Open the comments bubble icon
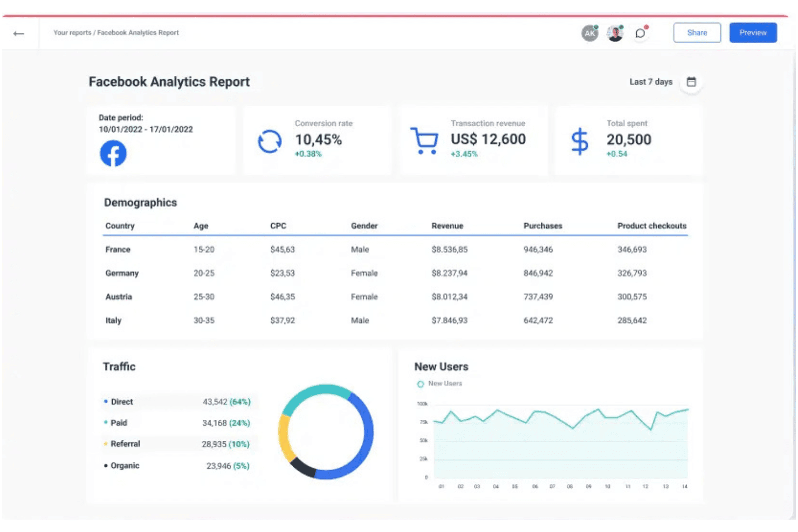This screenshot has width=798, height=532. (x=640, y=33)
